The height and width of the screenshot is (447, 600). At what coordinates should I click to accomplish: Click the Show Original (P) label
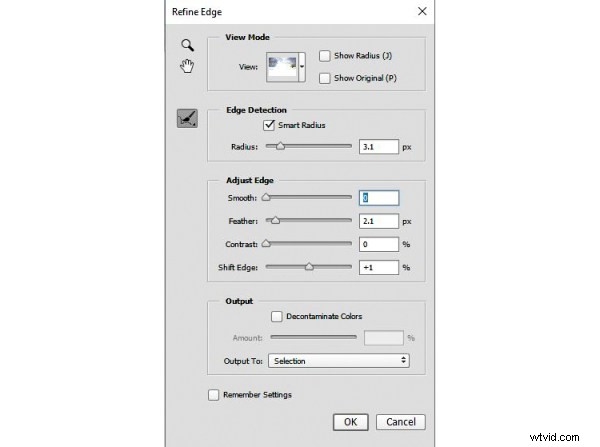[365, 78]
